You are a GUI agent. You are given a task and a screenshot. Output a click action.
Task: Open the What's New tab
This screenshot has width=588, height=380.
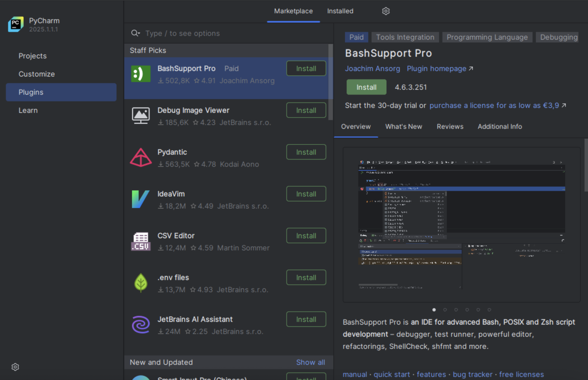pyautogui.click(x=404, y=127)
